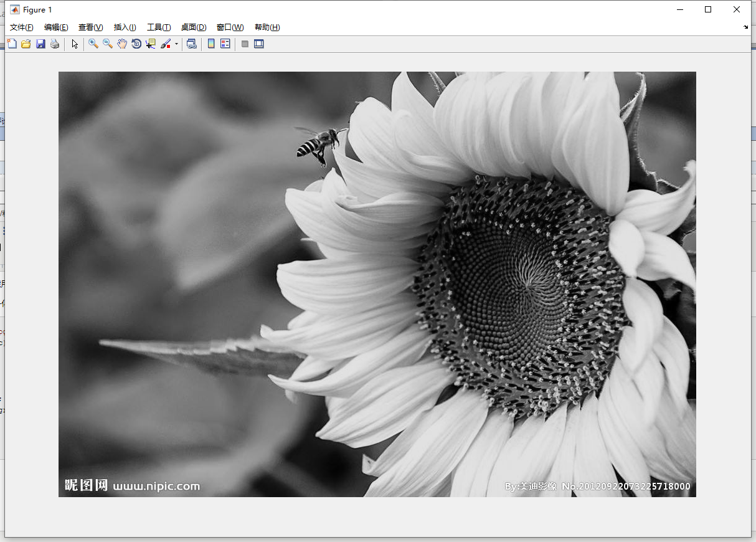Select the Pan hand tool

(x=122, y=44)
